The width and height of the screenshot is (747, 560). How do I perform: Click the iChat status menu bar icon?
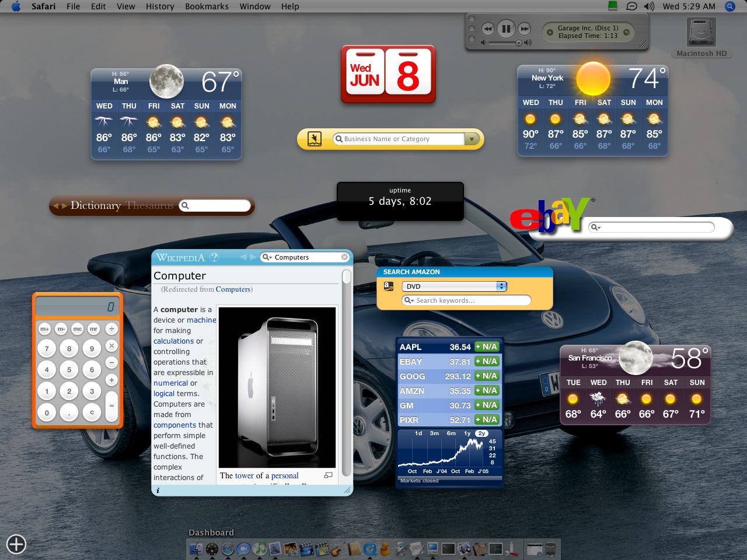click(631, 6)
